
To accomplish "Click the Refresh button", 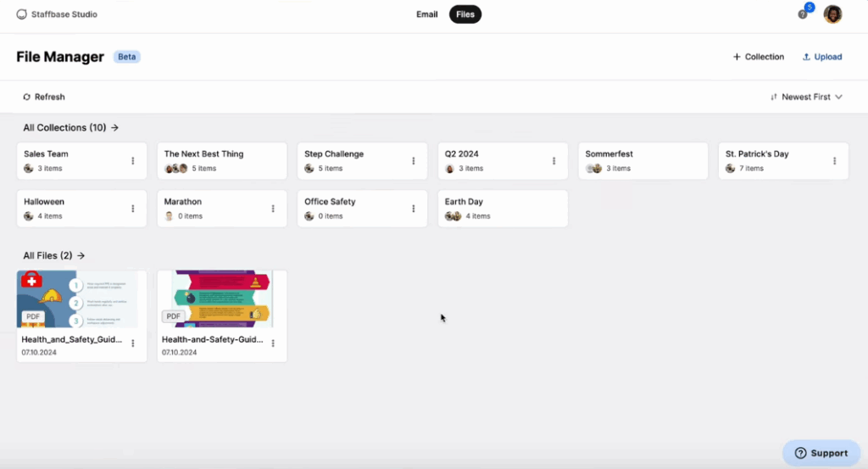I will pyautogui.click(x=44, y=97).
